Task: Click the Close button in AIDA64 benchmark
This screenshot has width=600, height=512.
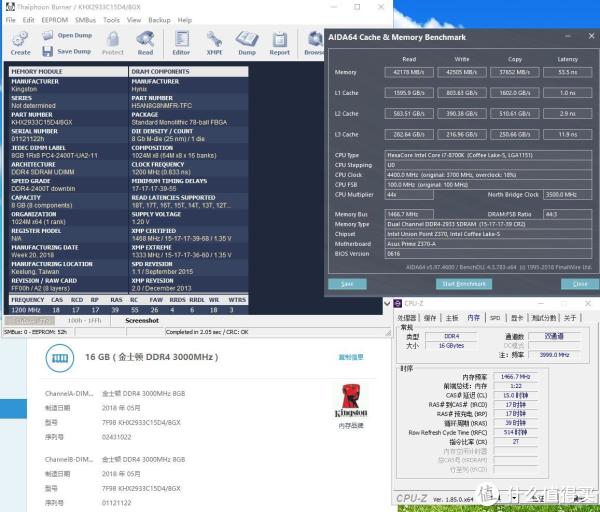Action: [580, 284]
